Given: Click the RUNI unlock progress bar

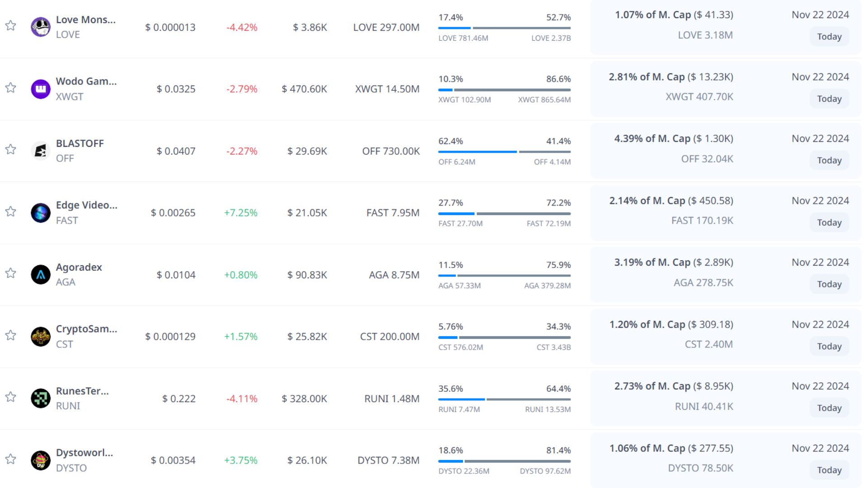Looking at the screenshot, I should (x=504, y=399).
